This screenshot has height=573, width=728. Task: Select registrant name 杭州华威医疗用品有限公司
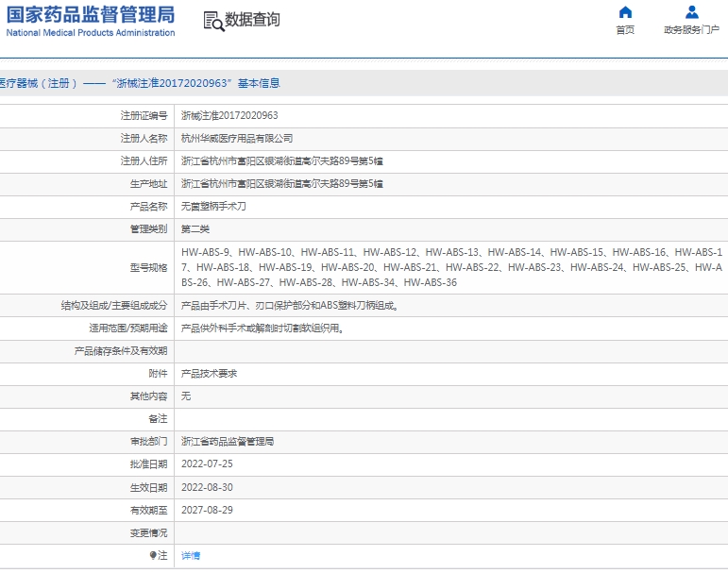(x=237, y=138)
